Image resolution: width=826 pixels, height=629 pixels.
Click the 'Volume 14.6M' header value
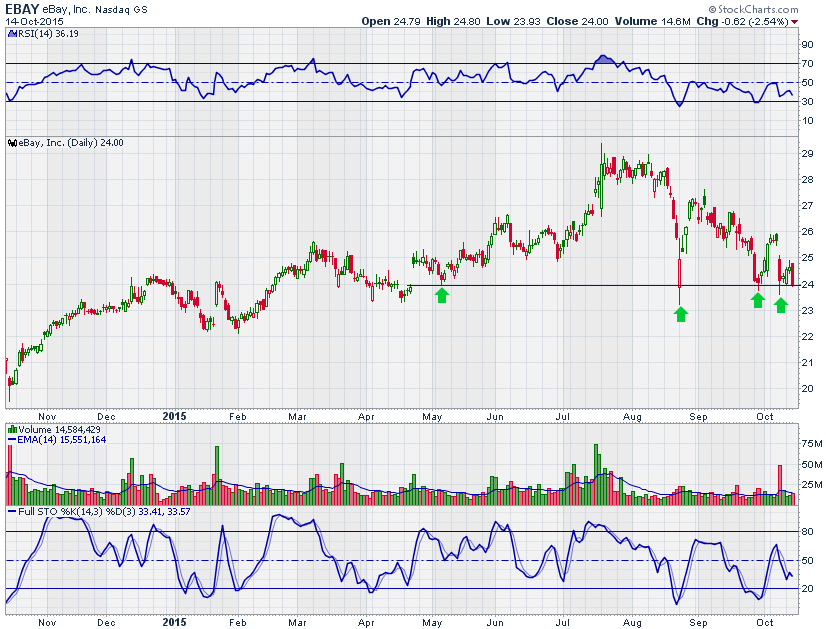tap(652, 22)
